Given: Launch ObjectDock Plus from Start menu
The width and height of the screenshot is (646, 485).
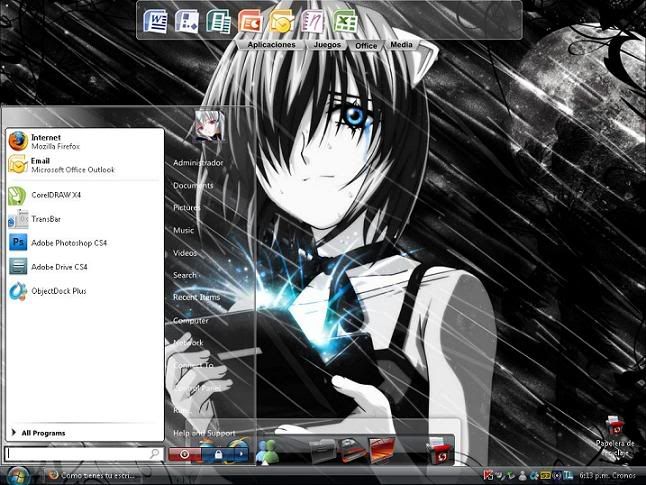Looking at the screenshot, I should (x=84, y=291).
